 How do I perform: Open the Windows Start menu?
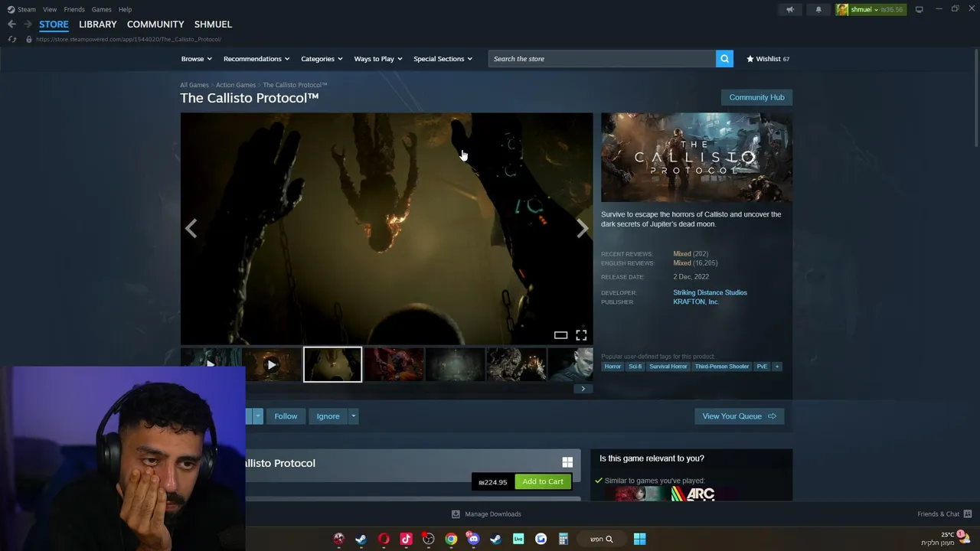(639, 539)
